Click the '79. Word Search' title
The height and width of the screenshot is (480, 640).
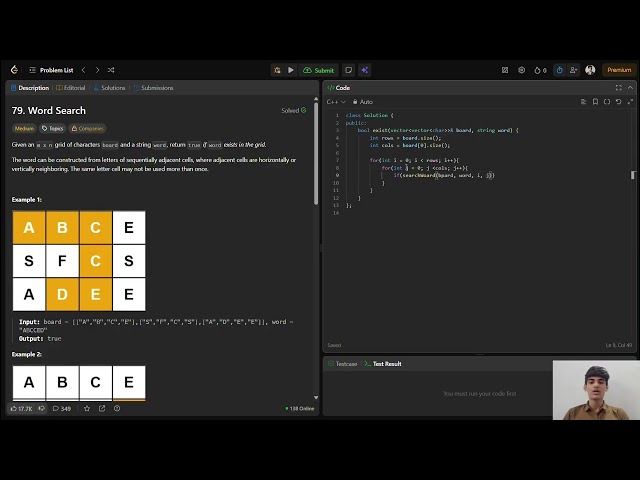click(x=49, y=111)
